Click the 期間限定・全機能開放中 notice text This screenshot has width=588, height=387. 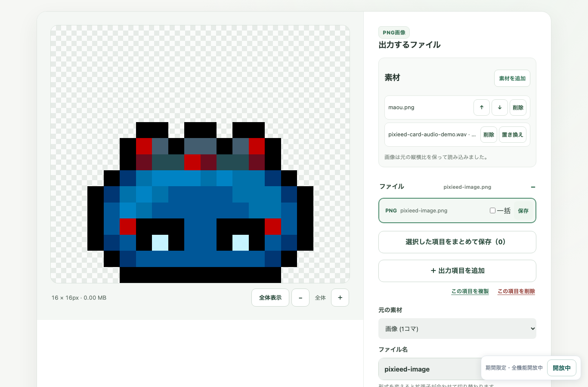[514, 368]
